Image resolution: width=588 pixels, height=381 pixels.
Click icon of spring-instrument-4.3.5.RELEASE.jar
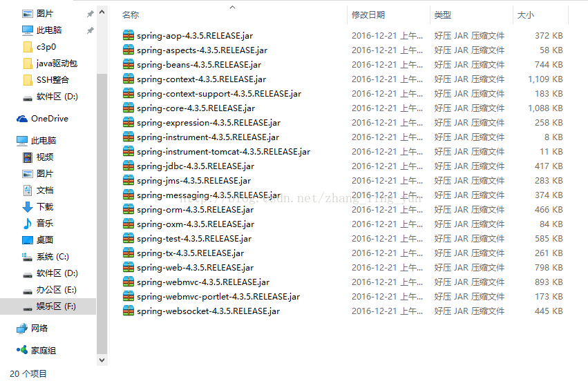coord(129,137)
